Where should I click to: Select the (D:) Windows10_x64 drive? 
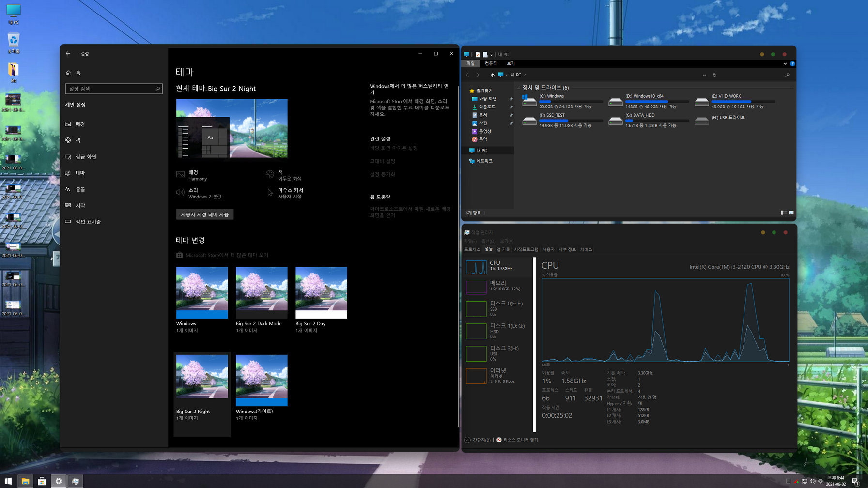pyautogui.click(x=649, y=101)
